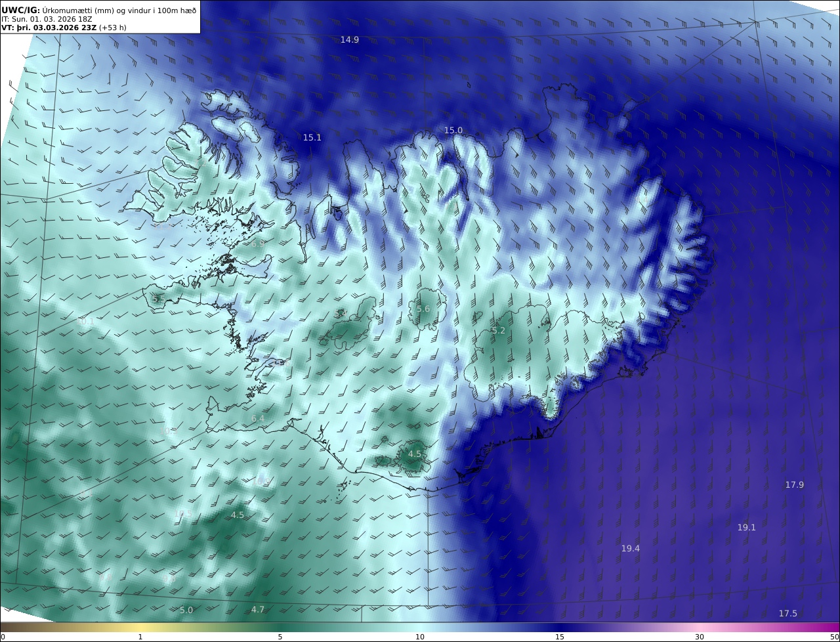Click the 5.0 value label
Screen dimensions: 840x642
click(x=186, y=610)
